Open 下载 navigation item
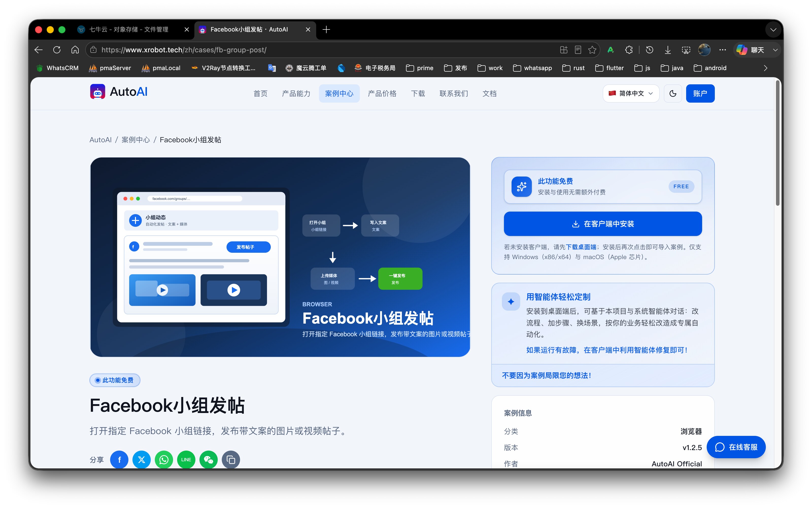 click(418, 93)
